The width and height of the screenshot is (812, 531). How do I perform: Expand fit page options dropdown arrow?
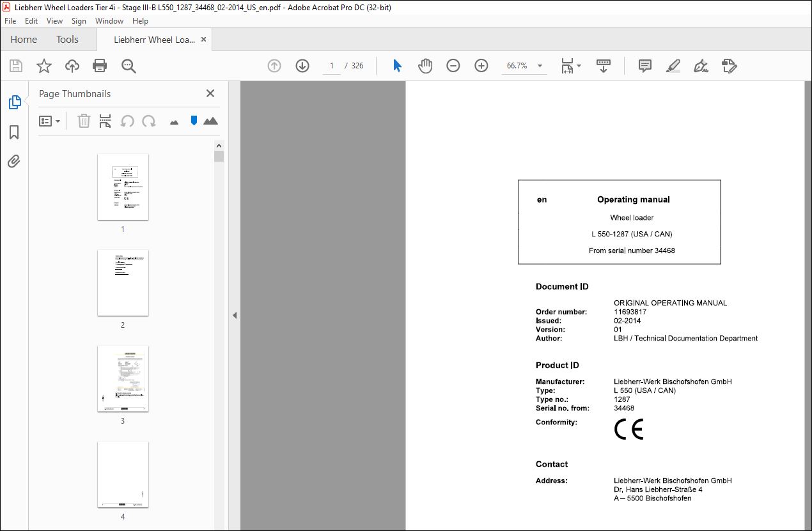(579, 66)
